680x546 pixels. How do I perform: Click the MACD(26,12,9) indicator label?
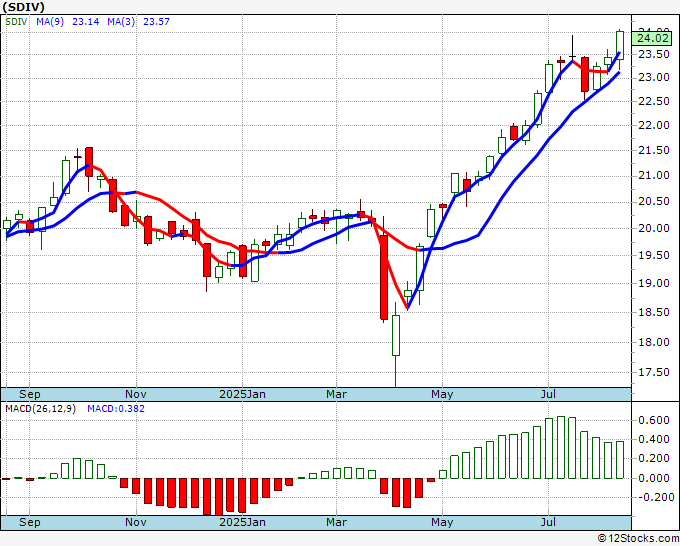(40, 409)
